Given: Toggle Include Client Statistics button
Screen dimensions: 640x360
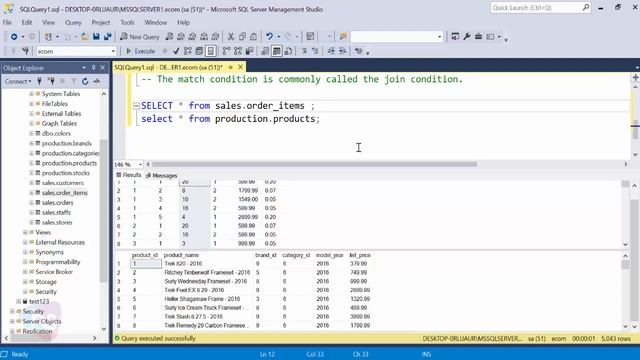Looking at the screenshot, I should pos(249,51).
